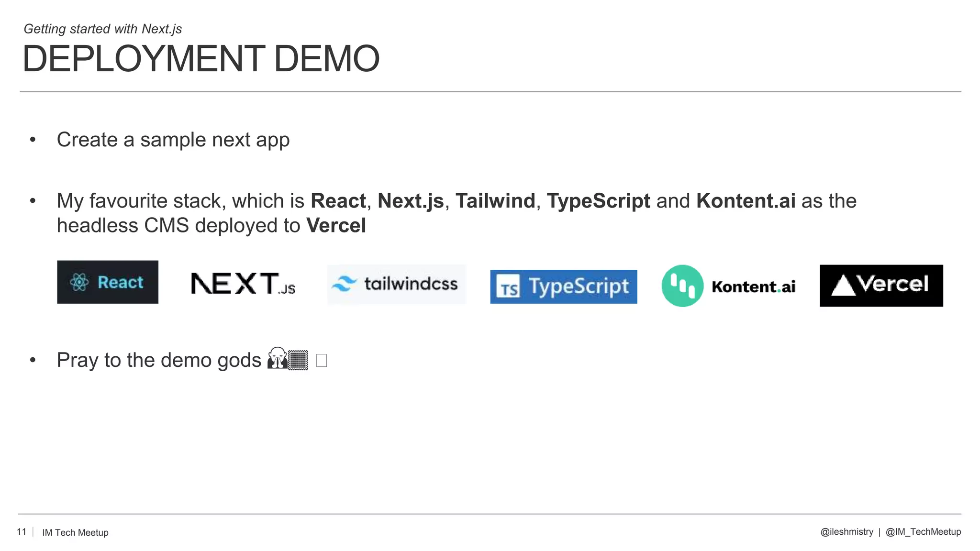Click the React logo image
The width and height of the screenshot is (980, 551).
click(x=108, y=282)
